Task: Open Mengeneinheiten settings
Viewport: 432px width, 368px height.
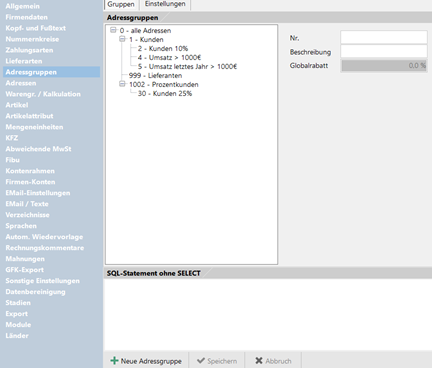Action: pyautogui.click(x=34, y=127)
